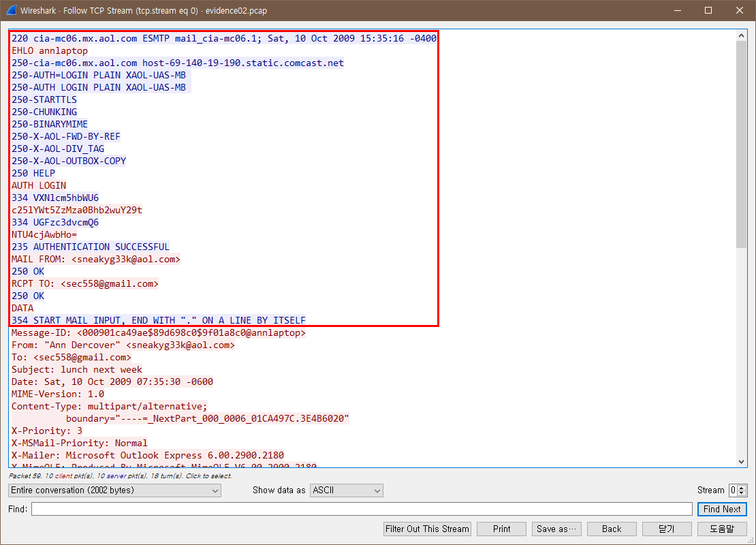Click the '250-STARTTLS' line

44,100
